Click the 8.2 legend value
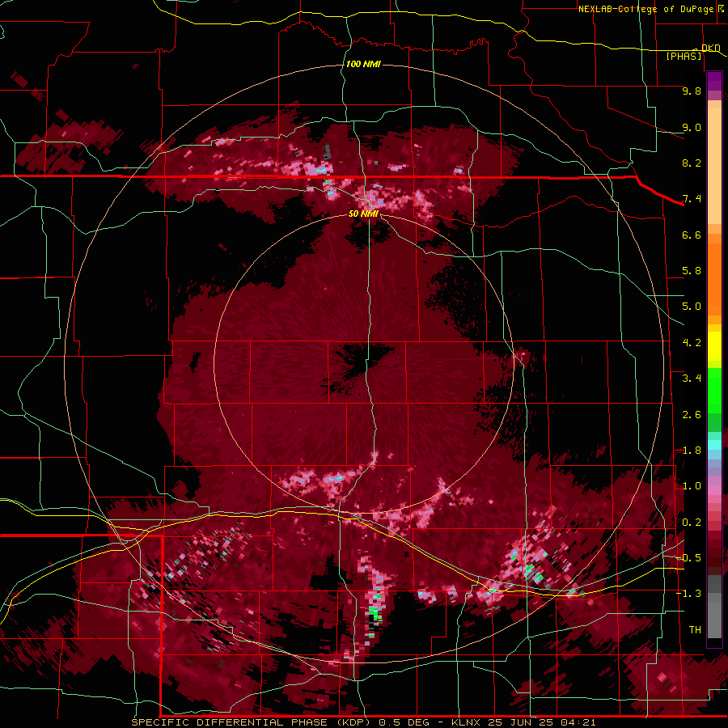 click(x=692, y=163)
